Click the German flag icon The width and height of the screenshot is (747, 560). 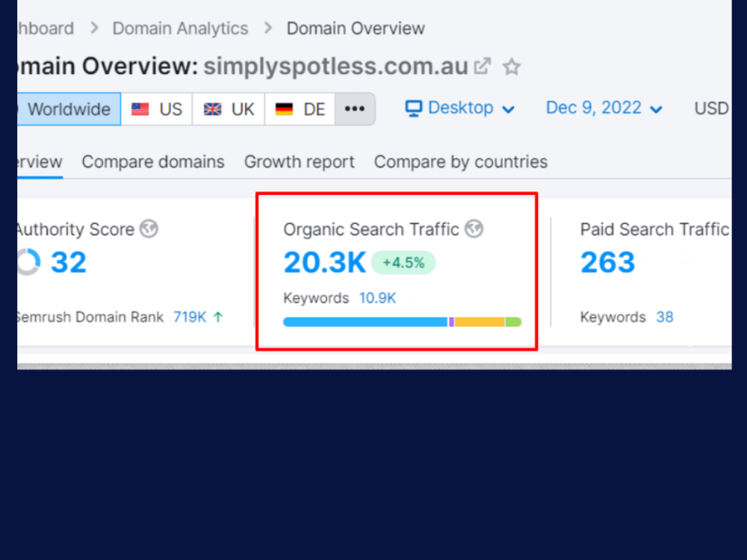tap(284, 110)
